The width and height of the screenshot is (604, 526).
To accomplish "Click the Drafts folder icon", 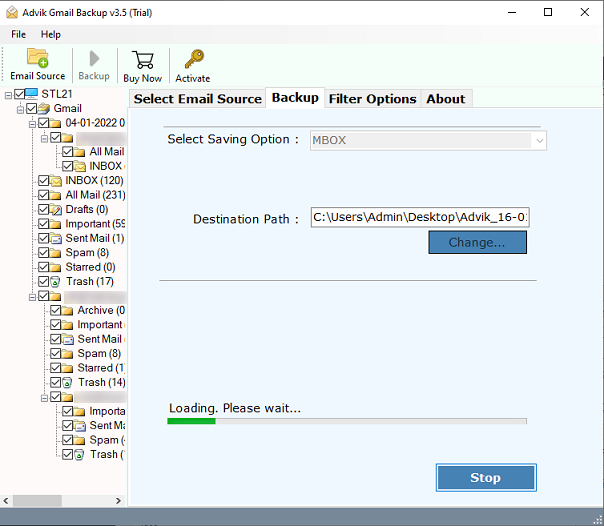I will click(56, 209).
